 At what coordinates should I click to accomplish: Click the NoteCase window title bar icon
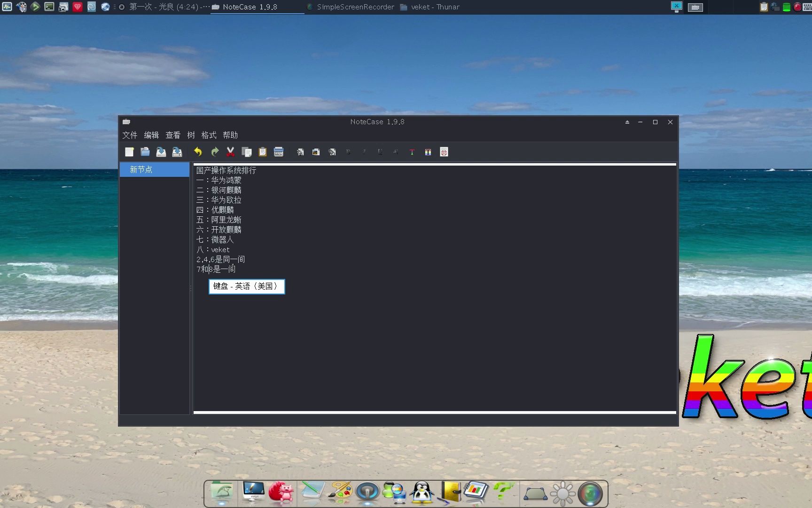126,122
